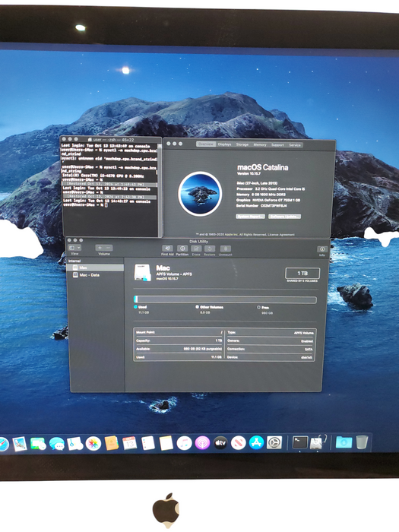Viewport: 399px width, 532px height.
Task: Click the macOS Catalina round logo
Action: 200,194
